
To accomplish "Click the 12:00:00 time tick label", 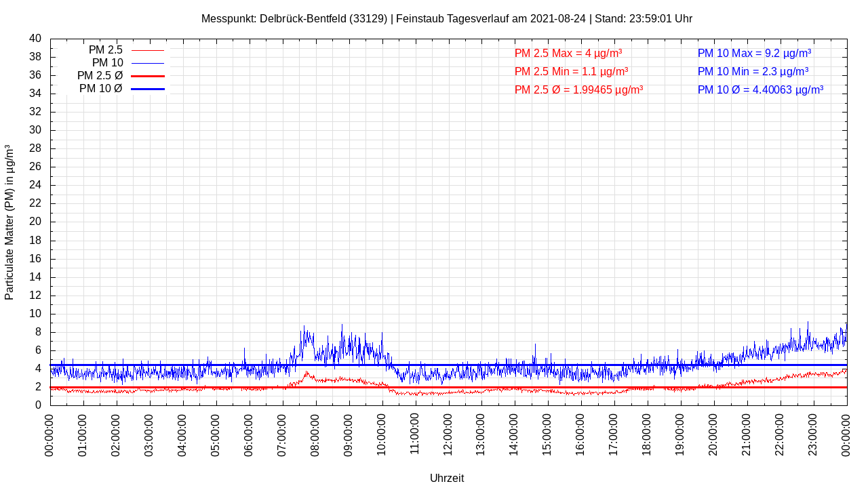I will point(448,434).
